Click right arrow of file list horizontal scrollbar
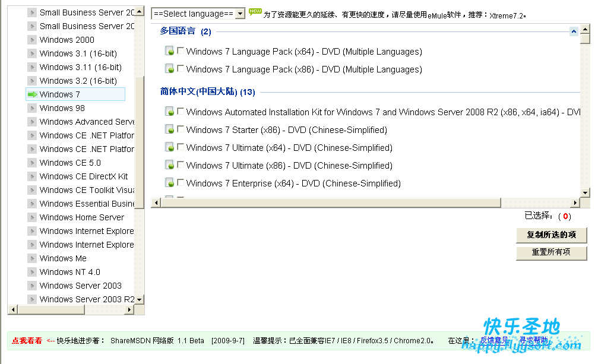 pyautogui.click(x=575, y=202)
